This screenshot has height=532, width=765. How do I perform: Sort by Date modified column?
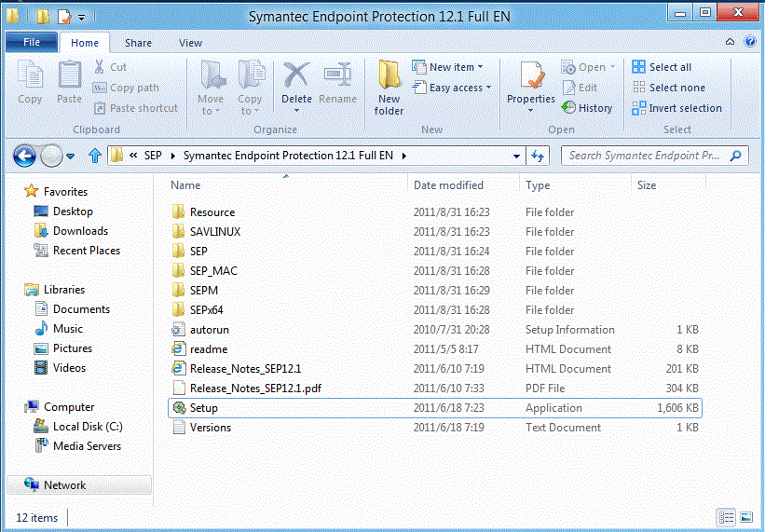448,185
